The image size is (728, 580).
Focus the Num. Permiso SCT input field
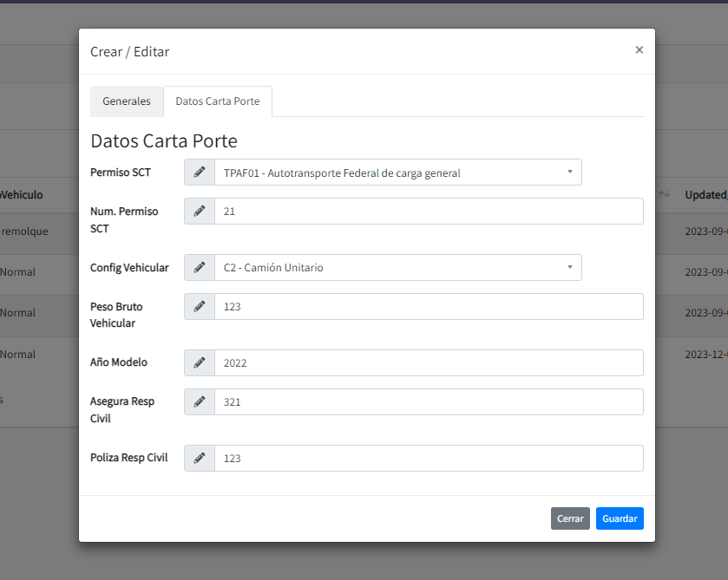(429, 212)
